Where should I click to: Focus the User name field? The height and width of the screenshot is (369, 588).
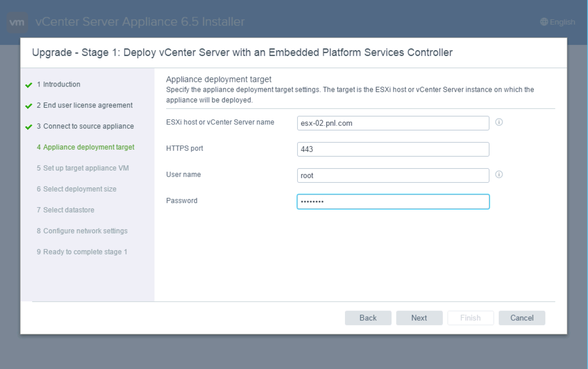[393, 176]
